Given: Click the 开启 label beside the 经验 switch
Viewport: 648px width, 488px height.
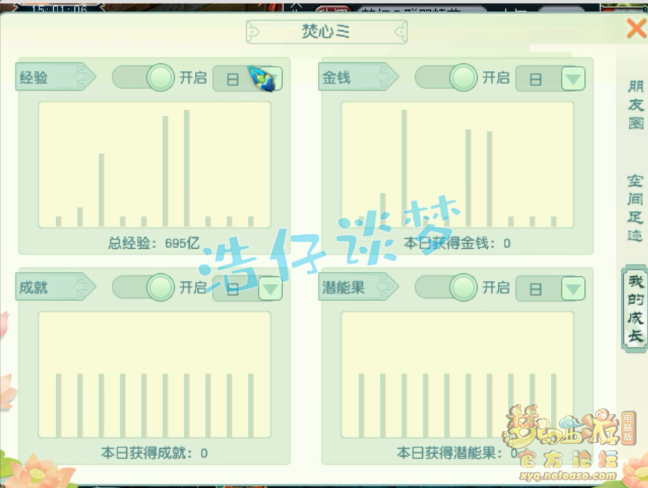Looking at the screenshot, I should pyautogui.click(x=193, y=77).
